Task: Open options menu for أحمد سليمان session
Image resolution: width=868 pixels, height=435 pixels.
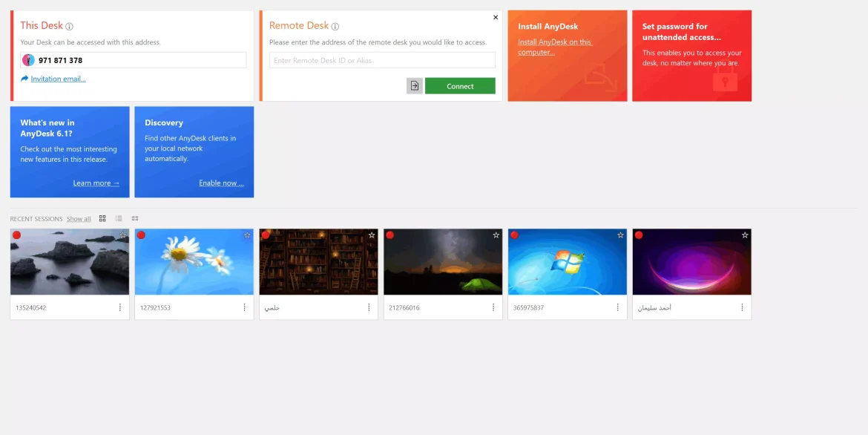Action: coord(743,307)
